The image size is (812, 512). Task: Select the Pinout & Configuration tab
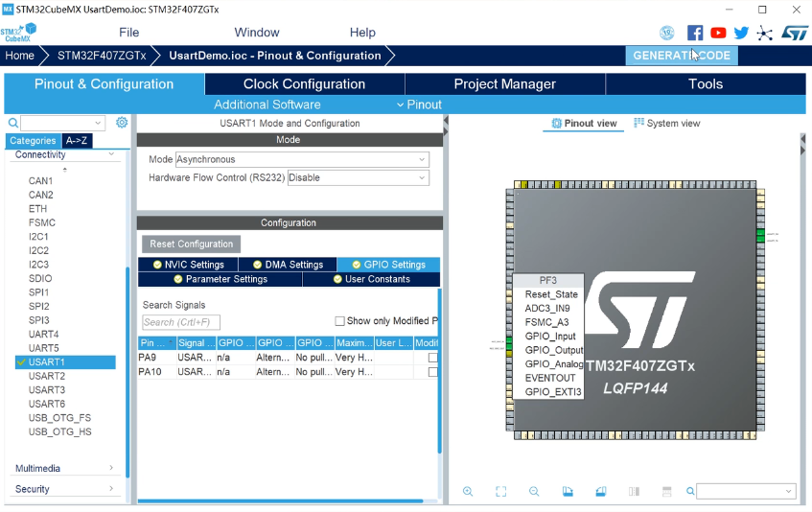(x=104, y=83)
